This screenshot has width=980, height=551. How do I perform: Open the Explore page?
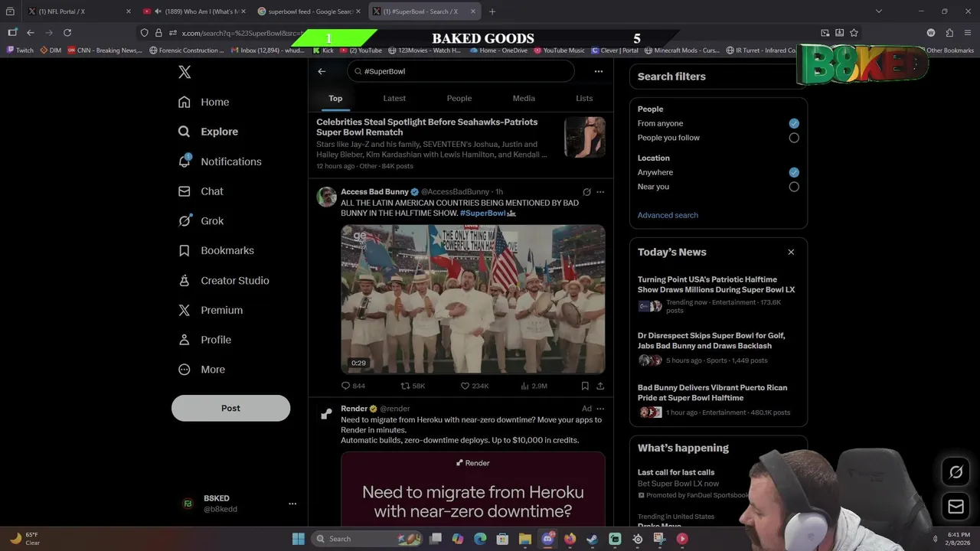click(208, 132)
